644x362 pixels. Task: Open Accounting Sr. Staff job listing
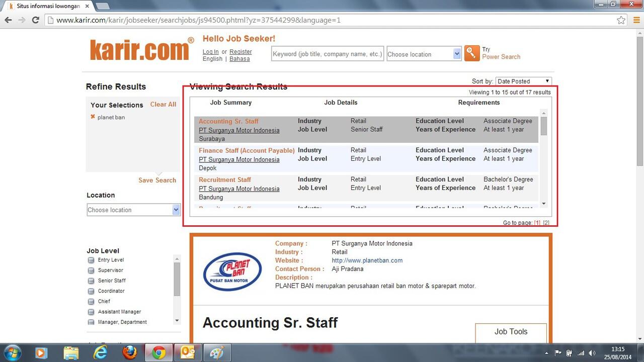pos(228,121)
